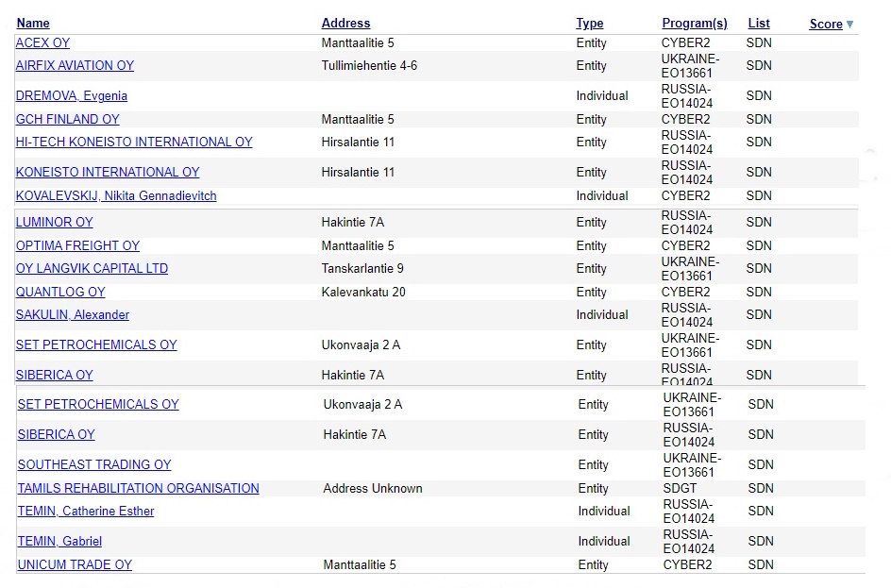This screenshot has height=588, width=891.
Task: Click 'CYBER2' in the QUANTLOG OY row
Action: point(686,292)
